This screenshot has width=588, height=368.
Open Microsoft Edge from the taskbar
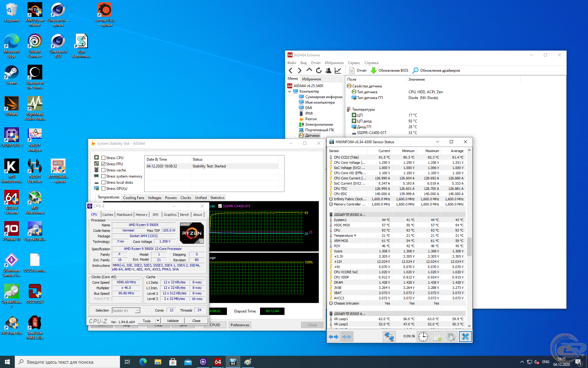click(x=143, y=362)
